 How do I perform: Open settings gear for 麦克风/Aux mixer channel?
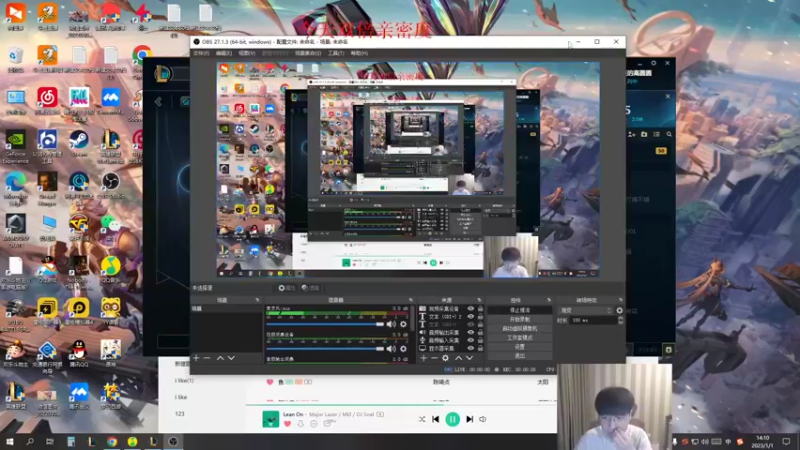(x=403, y=324)
